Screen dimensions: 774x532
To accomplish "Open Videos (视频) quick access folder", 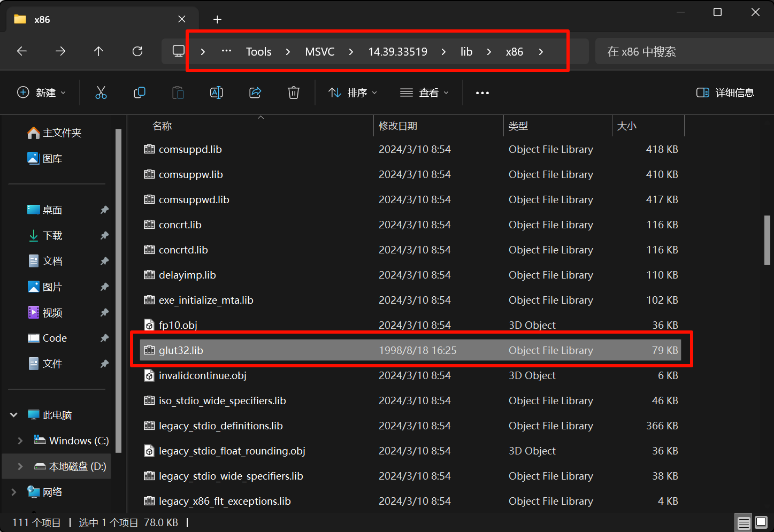I will 45,312.
